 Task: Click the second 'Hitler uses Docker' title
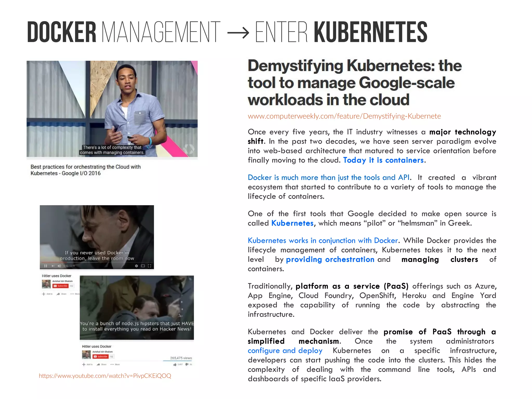click(x=97, y=346)
